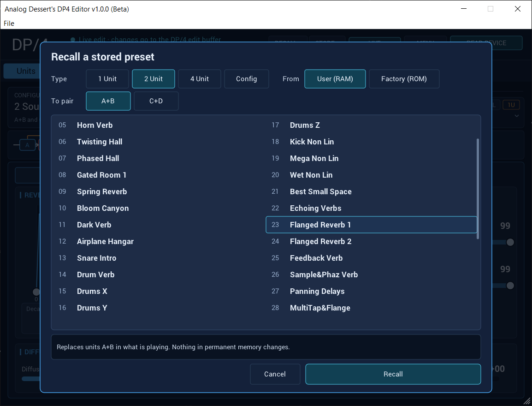Select preset 12 Airplane Hangar

click(159, 241)
